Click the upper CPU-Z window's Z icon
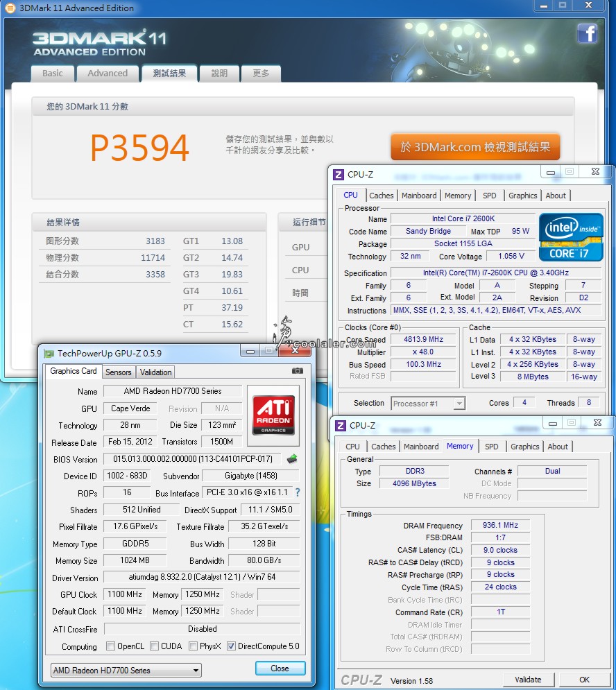Viewport: 616px width, 690px height. point(338,174)
